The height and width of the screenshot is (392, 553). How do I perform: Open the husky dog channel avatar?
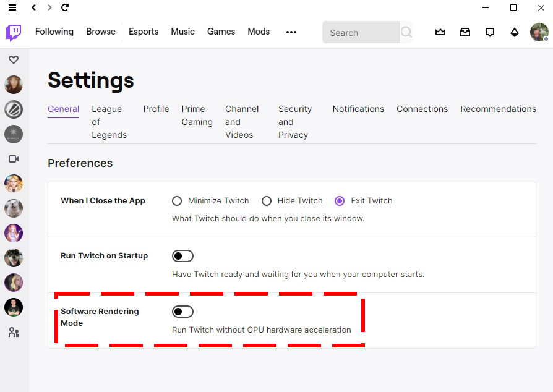14,258
